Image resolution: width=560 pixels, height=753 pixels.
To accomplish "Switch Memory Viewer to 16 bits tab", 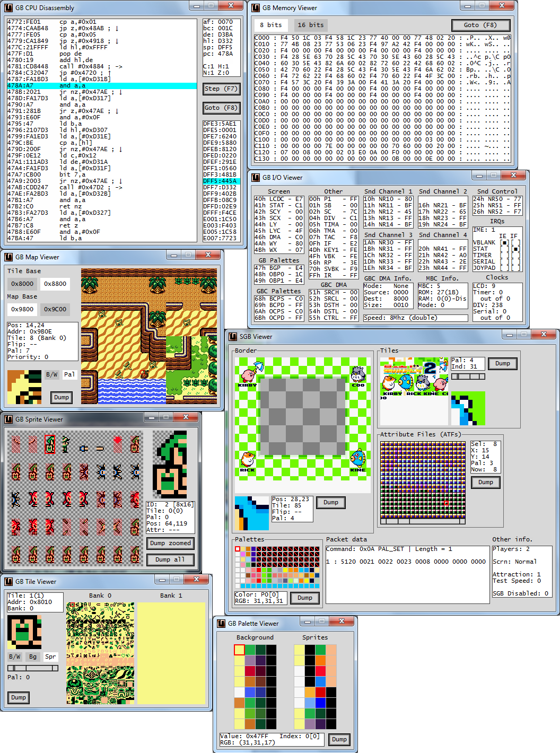I will click(x=310, y=25).
